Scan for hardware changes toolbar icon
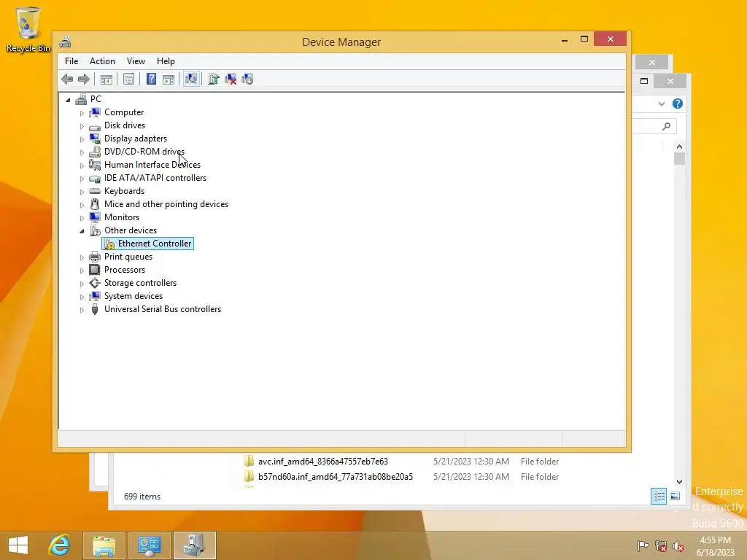The height and width of the screenshot is (560, 747). pyautogui.click(x=191, y=79)
